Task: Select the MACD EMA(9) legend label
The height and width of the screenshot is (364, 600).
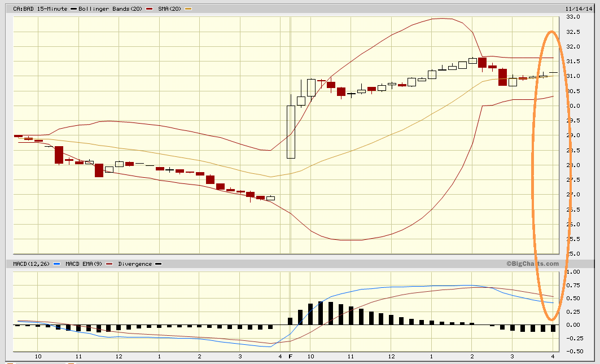Action: coord(84,264)
